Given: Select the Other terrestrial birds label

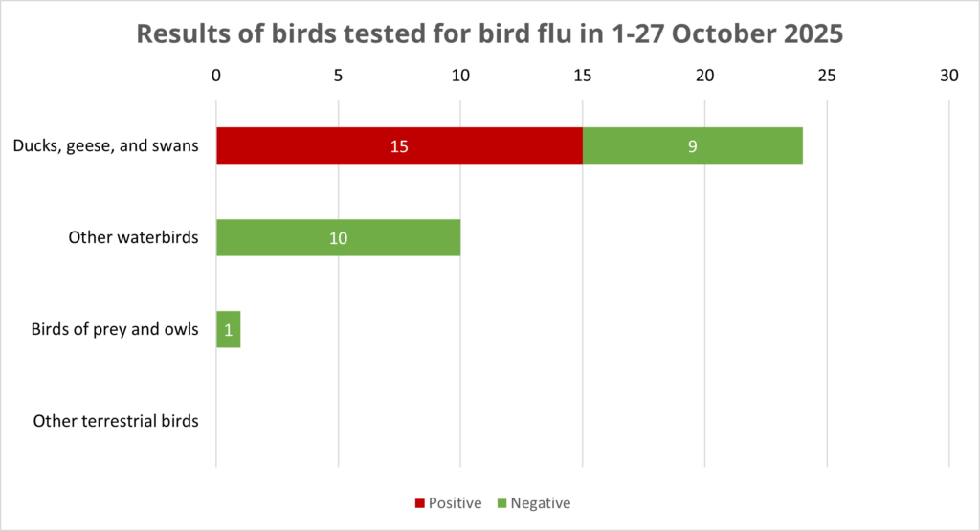Looking at the screenshot, I should point(116,421).
